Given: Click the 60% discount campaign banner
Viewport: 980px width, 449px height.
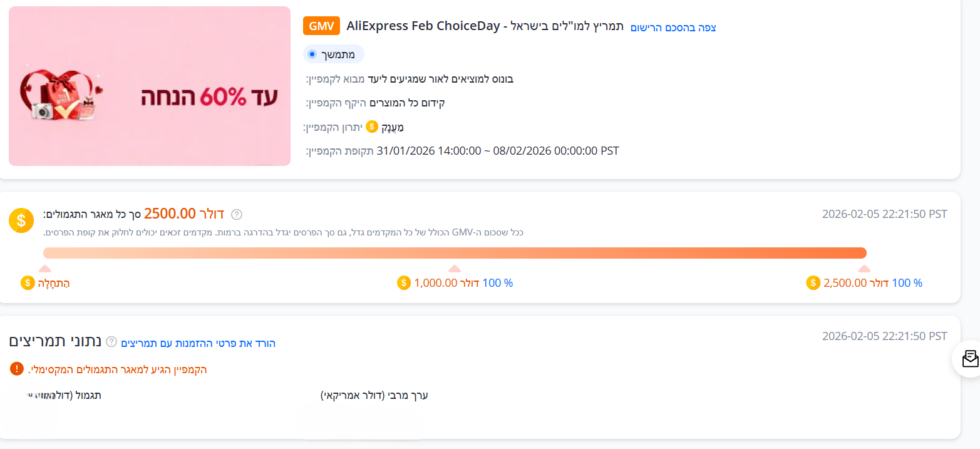Looking at the screenshot, I should click(x=148, y=86).
